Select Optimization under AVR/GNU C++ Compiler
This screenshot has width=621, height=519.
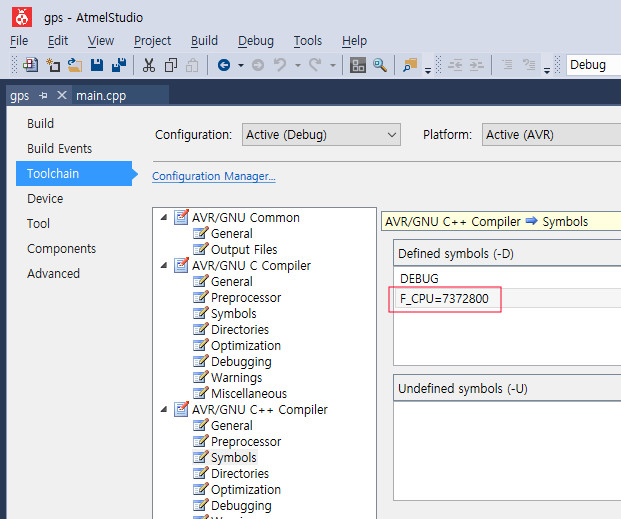click(246, 490)
